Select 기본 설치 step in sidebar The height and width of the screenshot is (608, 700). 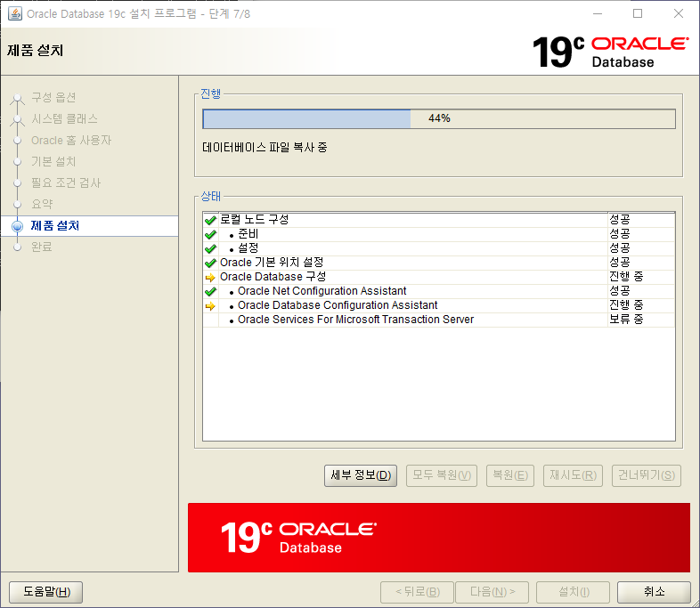tap(53, 161)
